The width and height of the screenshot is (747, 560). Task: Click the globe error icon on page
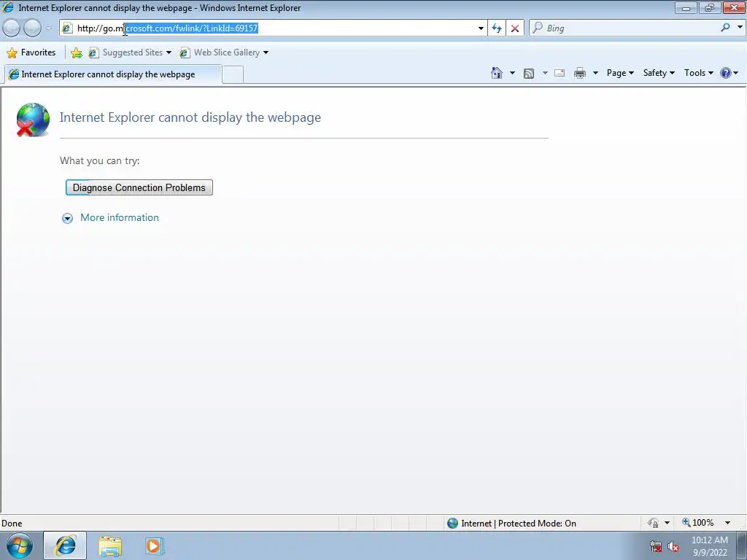coord(32,120)
